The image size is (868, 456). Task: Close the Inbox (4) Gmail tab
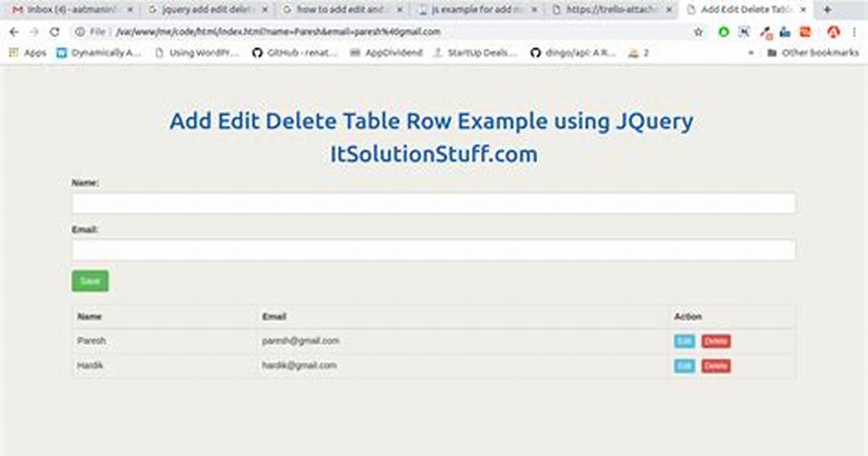130,9
